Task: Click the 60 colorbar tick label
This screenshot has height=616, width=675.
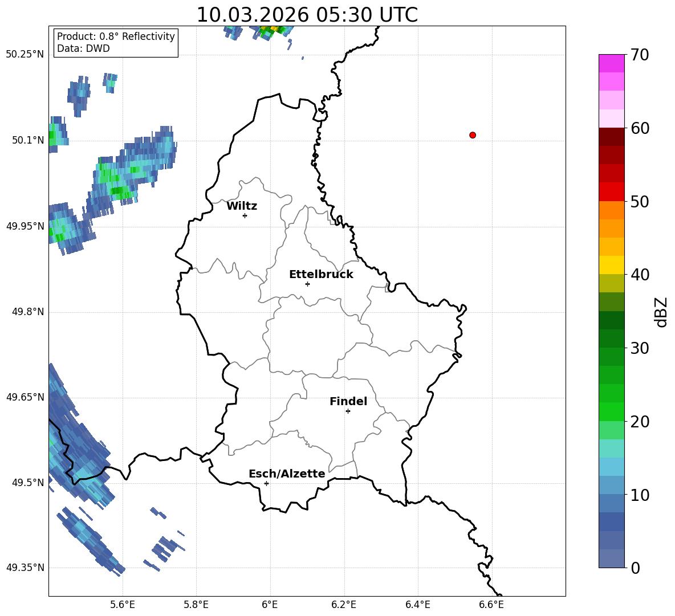Action: coord(640,128)
